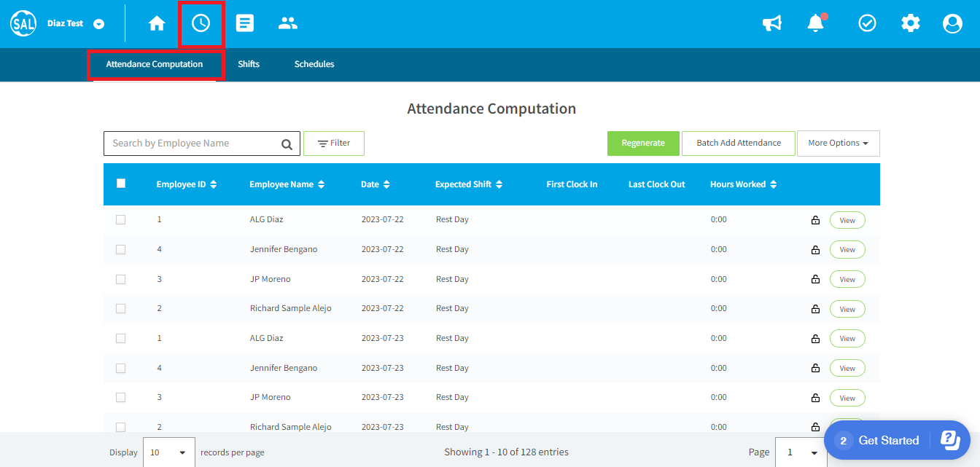Check the Jennifer Bengano 2023-07-22 row checkbox
Viewport: 980px width, 467px height.
click(121, 249)
